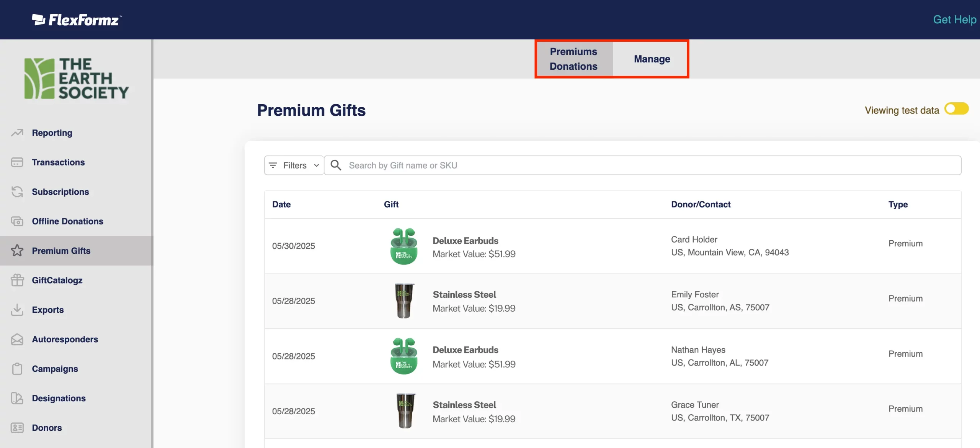Click the Autoresponders envelope icon
This screenshot has width=980, height=448.
tap(17, 339)
